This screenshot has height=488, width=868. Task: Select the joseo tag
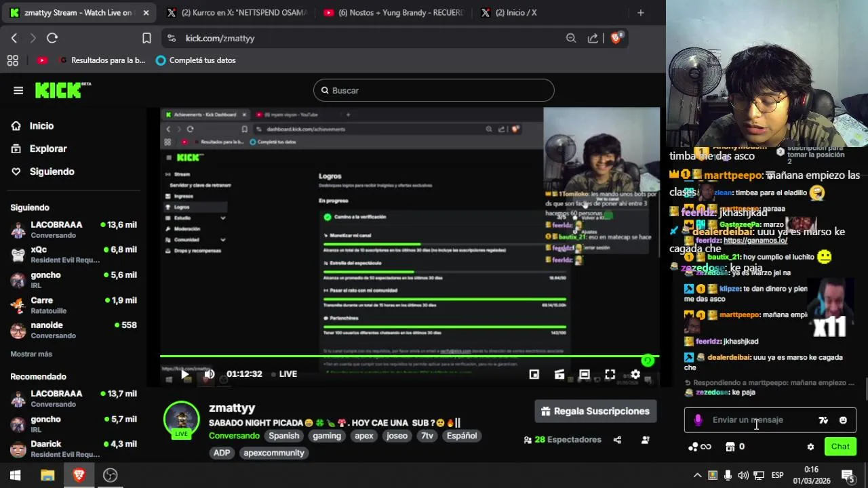(397, 436)
